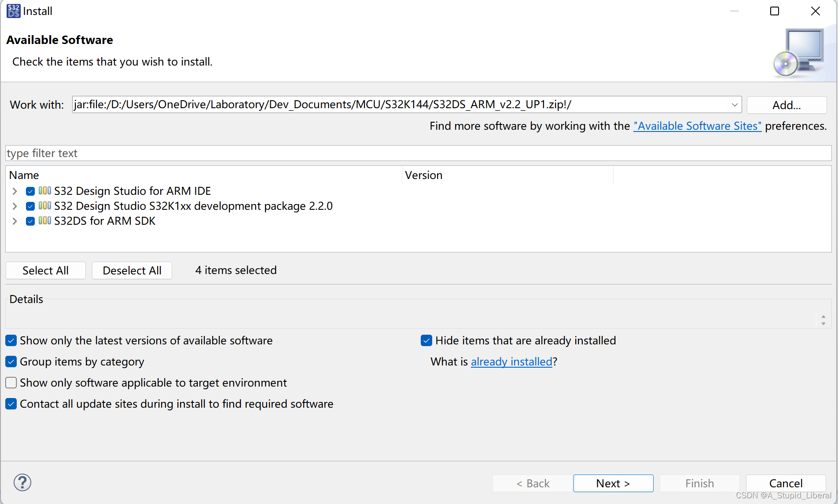The width and height of the screenshot is (838, 504).
Task: Expand S32 Design Studio for ARM IDE node
Action: coord(15,191)
